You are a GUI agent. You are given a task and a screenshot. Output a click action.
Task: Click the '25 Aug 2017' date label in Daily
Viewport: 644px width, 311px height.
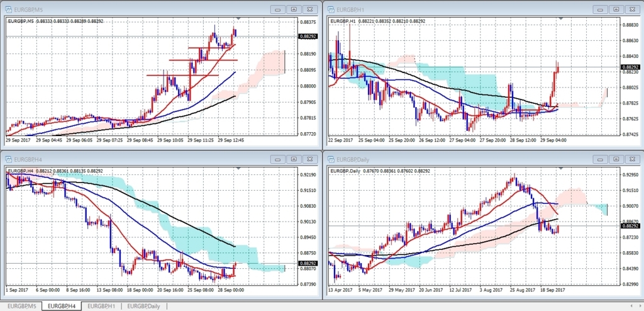tap(523, 290)
